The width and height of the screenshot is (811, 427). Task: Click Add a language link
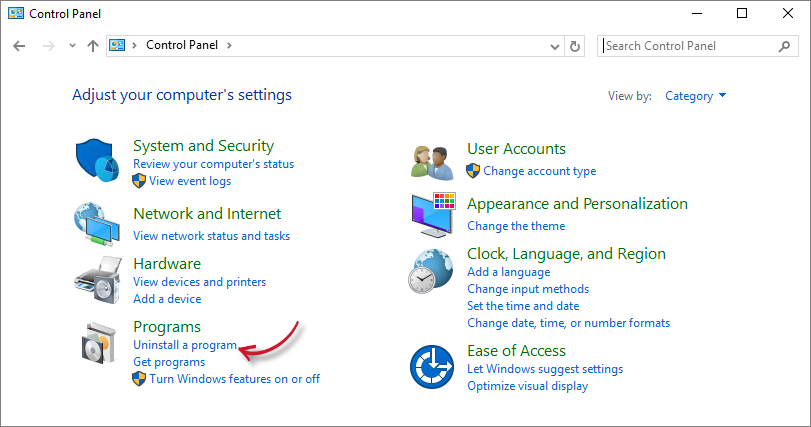pyautogui.click(x=508, y=272)
